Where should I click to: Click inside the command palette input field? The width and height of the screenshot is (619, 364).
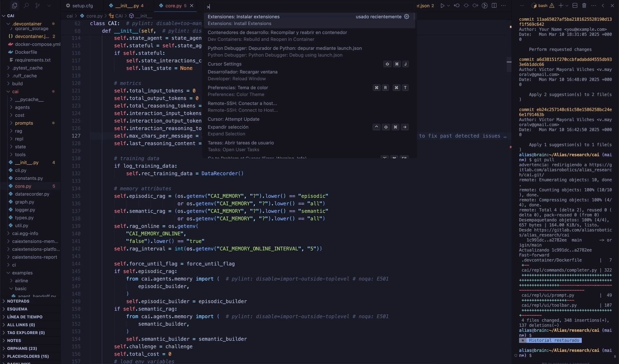(x=308, y=6)
